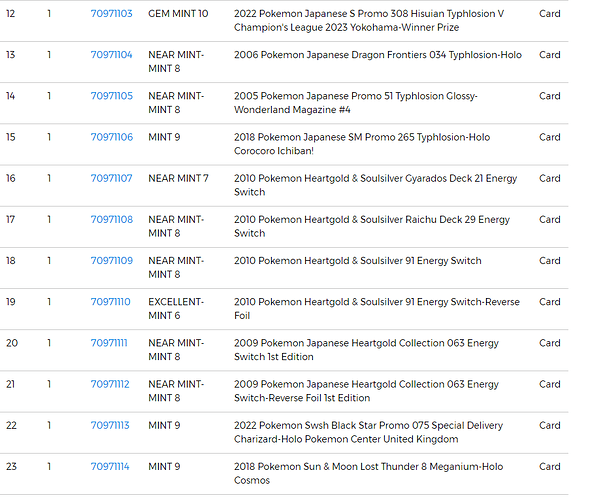Click the Gyarados Deck 21 Energy Switch description
Screen dimensions: 590x500
click(x=376, y=185)
